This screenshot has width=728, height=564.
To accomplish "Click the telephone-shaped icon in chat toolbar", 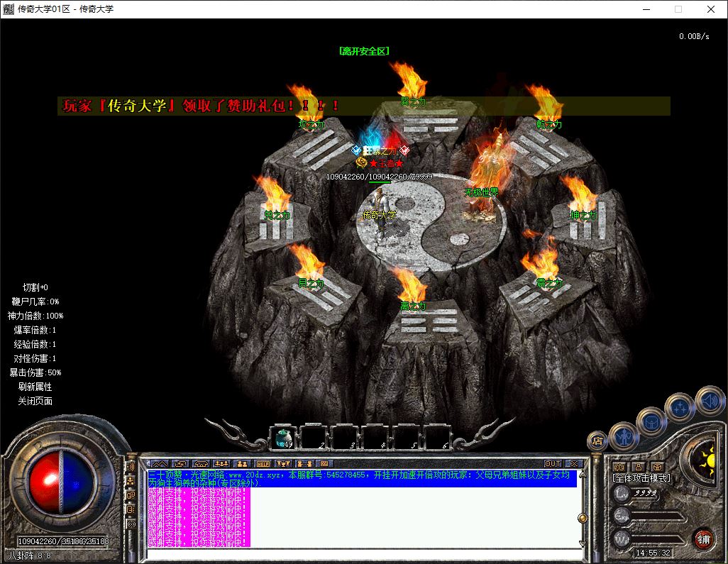I will tap(201, 463).
